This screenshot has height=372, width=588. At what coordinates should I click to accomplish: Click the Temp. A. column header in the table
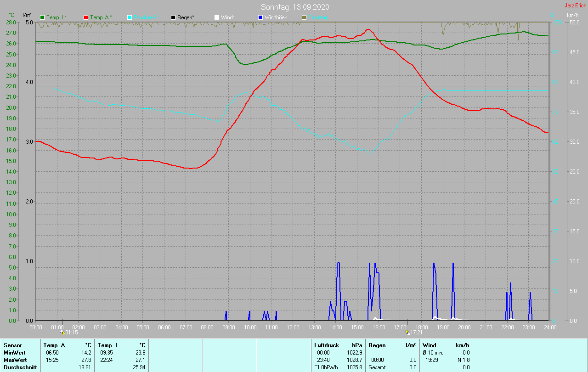tap(55, 345)
